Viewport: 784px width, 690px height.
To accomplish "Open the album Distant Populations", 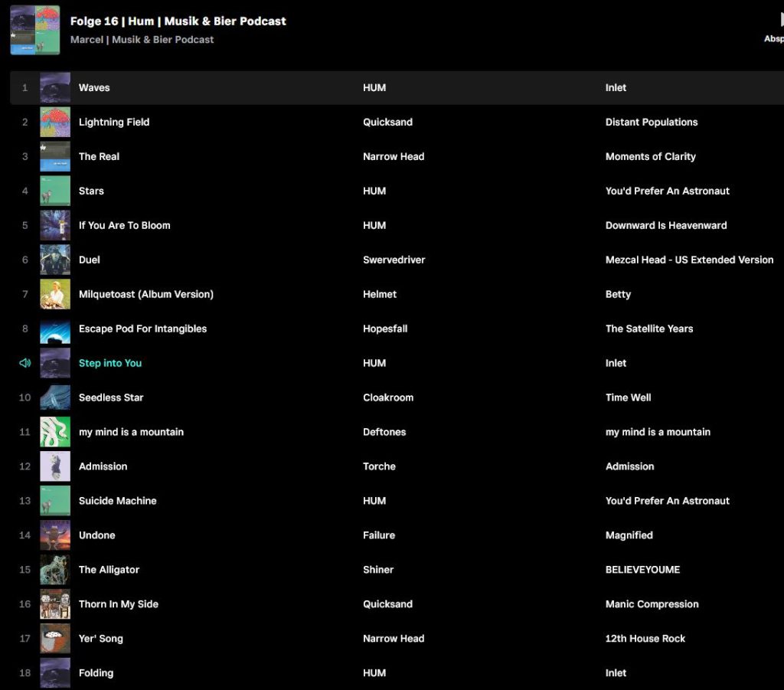I will coord(651,122).
